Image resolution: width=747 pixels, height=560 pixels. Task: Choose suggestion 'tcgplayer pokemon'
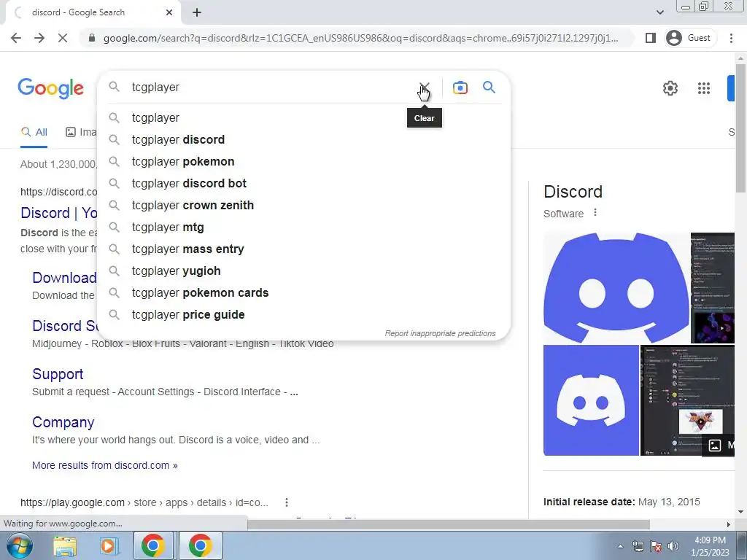point(303,161)
